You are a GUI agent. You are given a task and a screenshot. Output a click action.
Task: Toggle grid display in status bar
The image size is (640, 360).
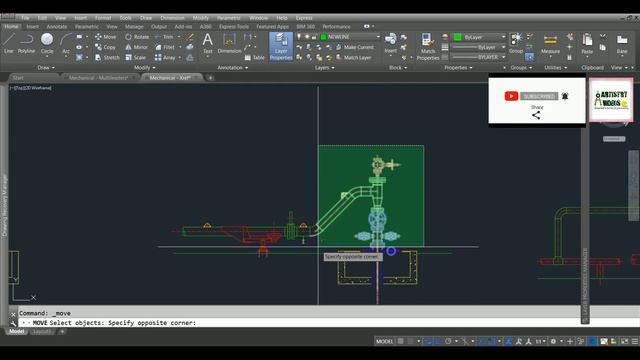pyautogui.click(x=401, y=341)
